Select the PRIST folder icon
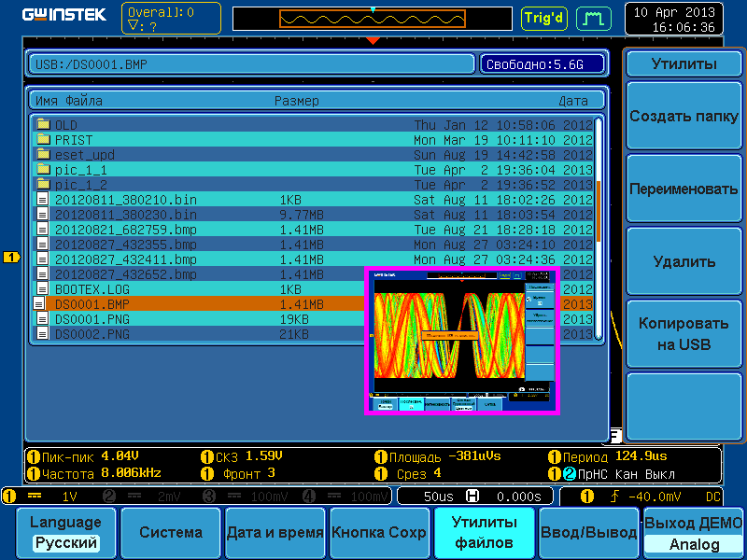747x560 pixels. coord(42,139)
